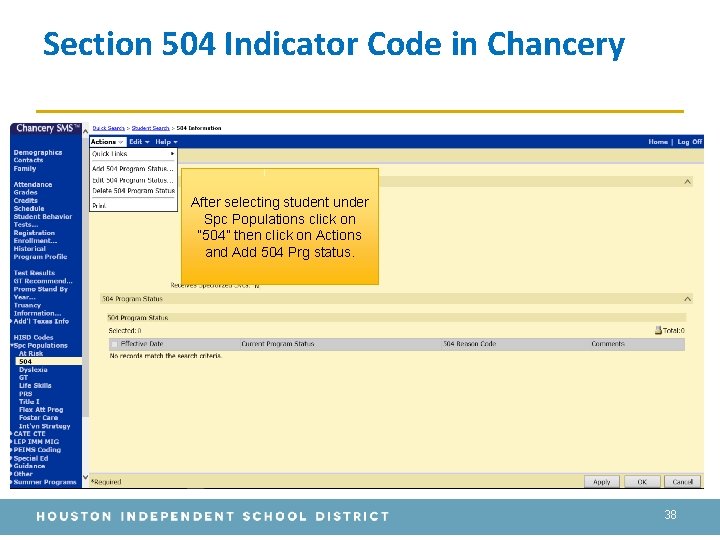720x540 pixels.
Task: Click the Apply button
Action: click(602, 482)
